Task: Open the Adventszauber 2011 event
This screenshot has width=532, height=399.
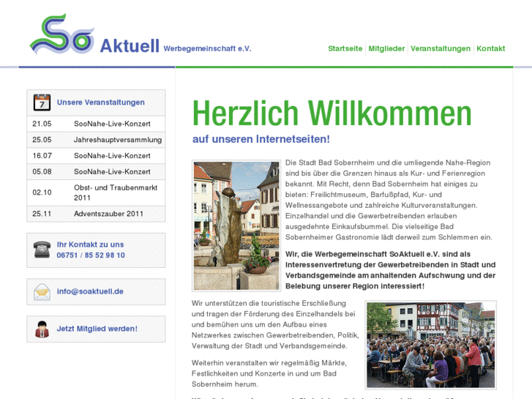Action: [108, 214]
